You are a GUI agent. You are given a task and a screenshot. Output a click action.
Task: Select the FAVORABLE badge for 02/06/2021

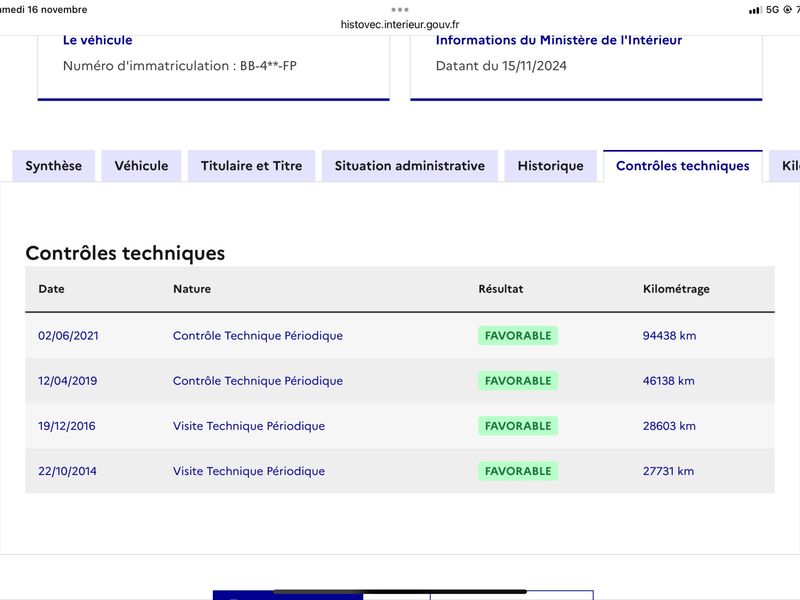coord(518,336)
